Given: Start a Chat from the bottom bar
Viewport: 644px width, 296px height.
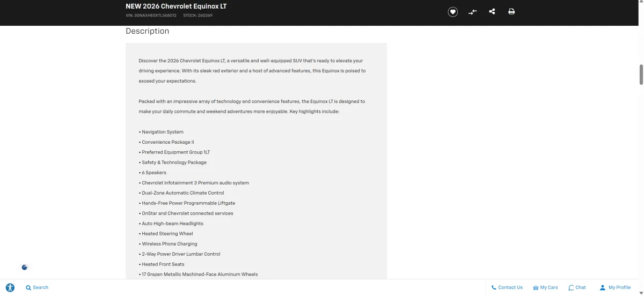Looking at the screenshot, I should [577, 287].
